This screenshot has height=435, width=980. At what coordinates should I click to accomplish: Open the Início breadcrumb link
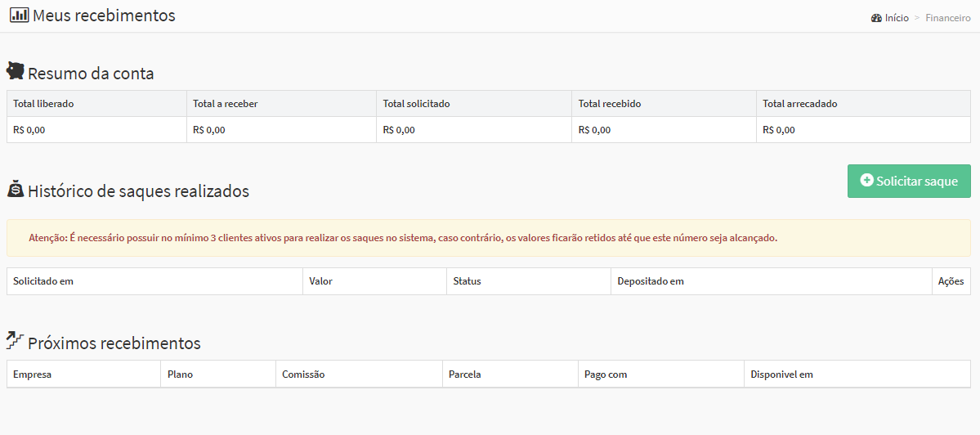click(x=897, y=18)
